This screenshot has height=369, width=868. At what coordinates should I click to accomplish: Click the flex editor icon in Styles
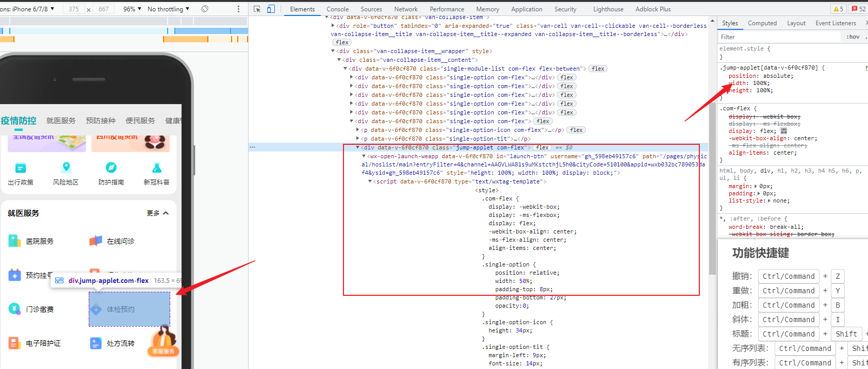[x=784, y=131]
